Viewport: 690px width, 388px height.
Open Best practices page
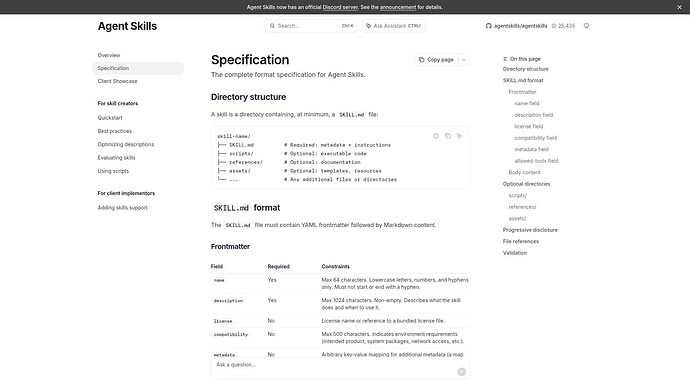pyautogui.click(x=114, y=131)
